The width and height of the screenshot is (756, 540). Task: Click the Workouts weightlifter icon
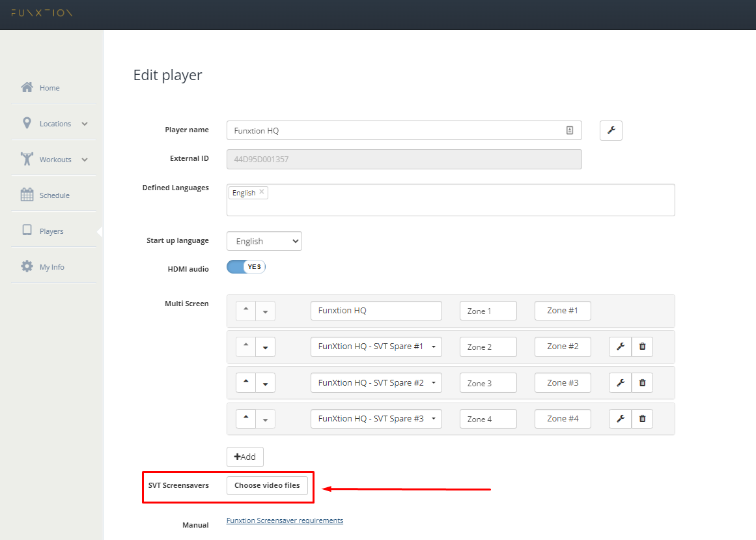27,159
